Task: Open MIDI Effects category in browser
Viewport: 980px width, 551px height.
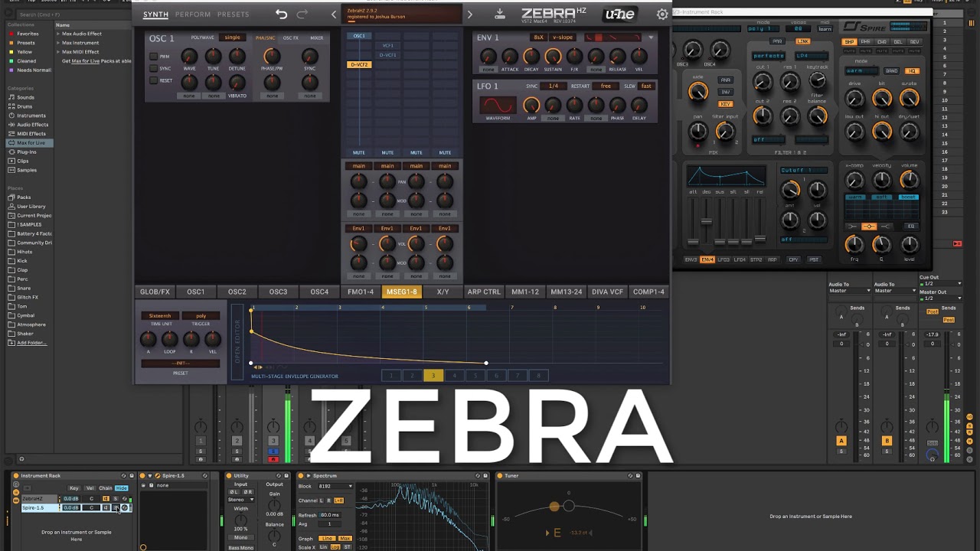Action: tap(31, 134)
